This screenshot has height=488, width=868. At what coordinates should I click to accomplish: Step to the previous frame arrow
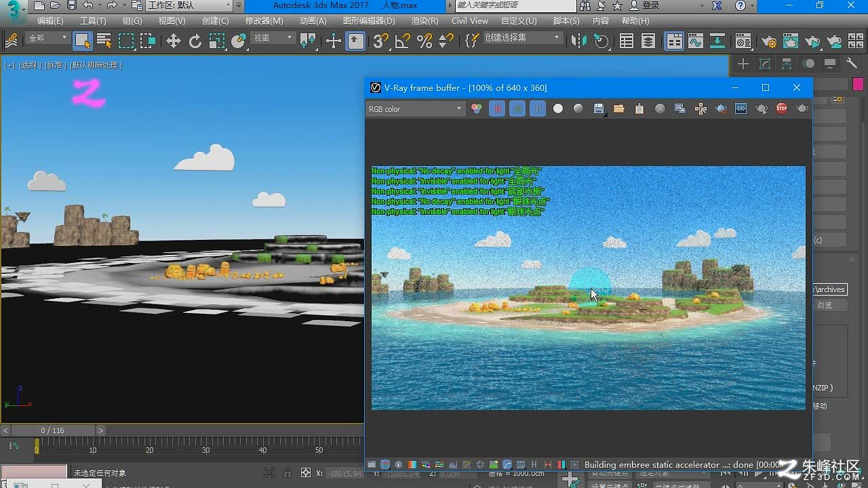5,430
